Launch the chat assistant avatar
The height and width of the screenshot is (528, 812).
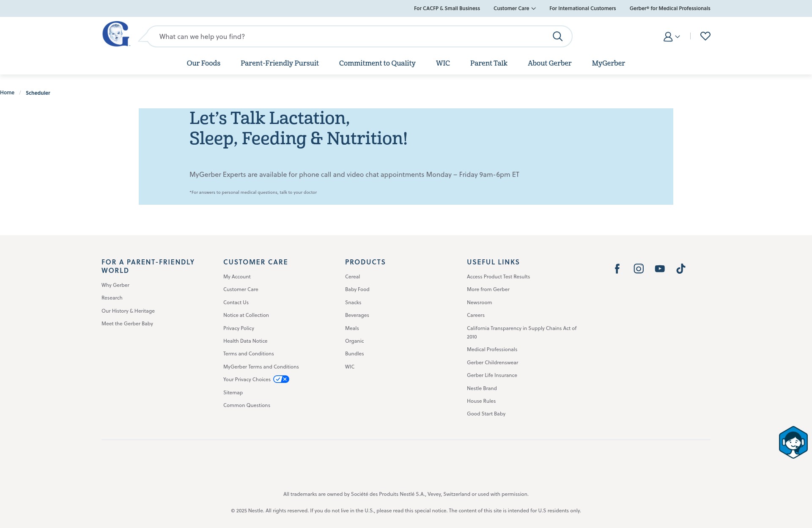(x=793, y=442)
